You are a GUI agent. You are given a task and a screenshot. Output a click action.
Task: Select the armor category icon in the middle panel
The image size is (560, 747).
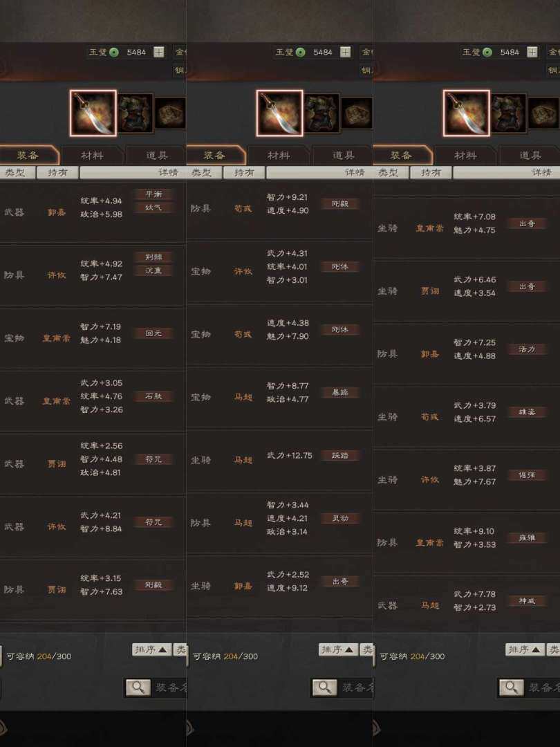point(321,113)
